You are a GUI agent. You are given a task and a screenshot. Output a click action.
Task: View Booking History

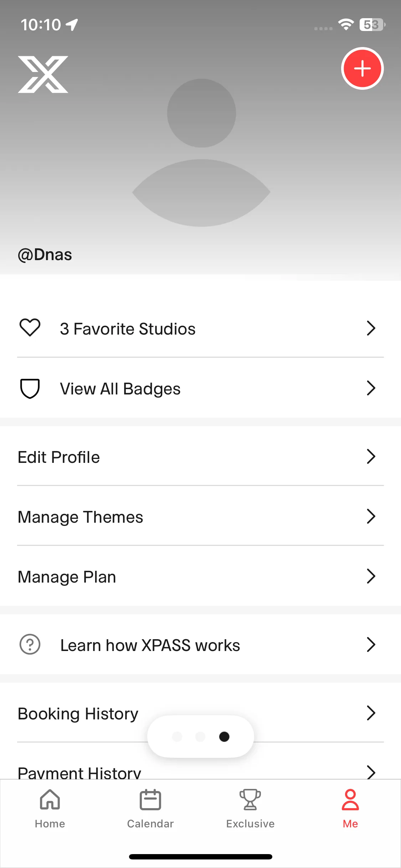[78, 714]
